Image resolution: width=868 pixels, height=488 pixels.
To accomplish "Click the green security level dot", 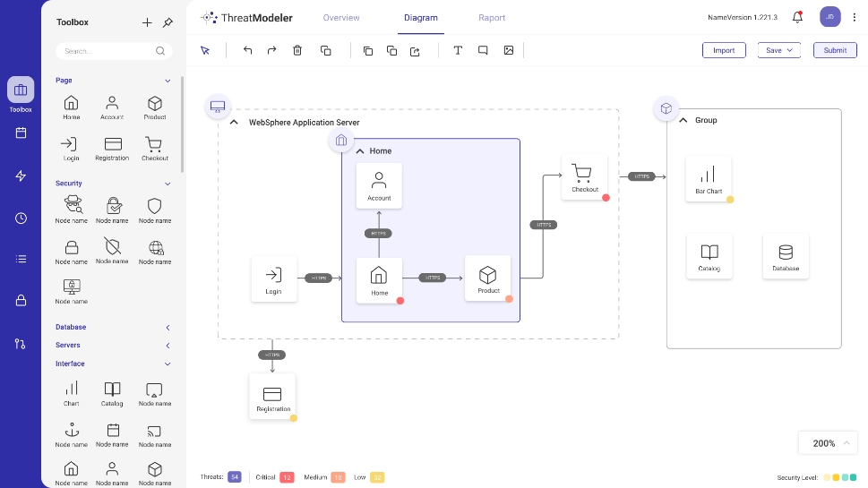I will [853, 477].
